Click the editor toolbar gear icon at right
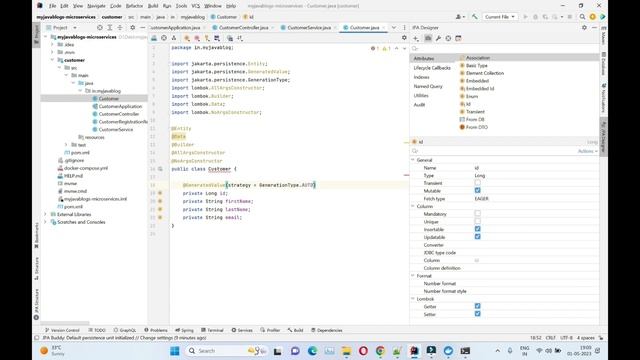The height and width of the screenshot is (360, 640). (x=404, y=38)
